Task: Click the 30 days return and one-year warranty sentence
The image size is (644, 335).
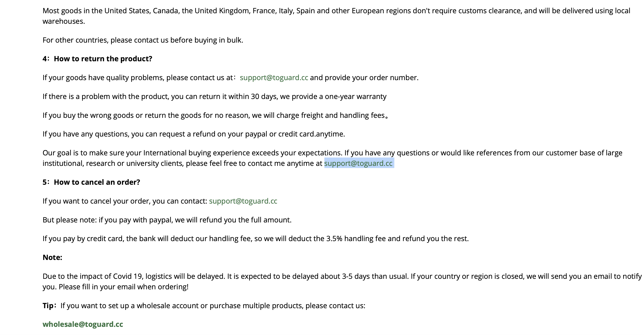Action: pyautogui.click(x=215, y=96)
